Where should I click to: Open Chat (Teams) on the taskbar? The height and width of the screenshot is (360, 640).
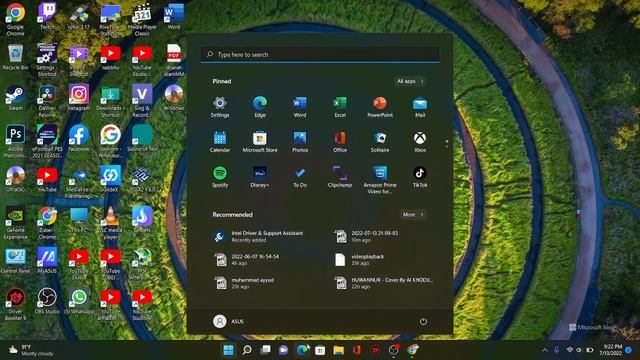click(284, 350)
